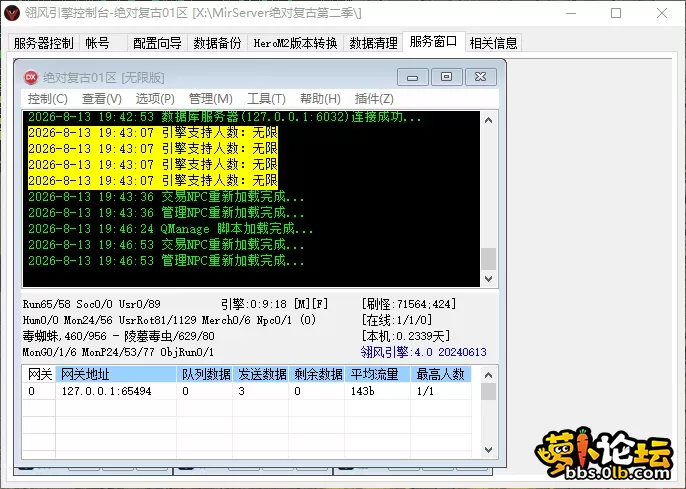Image resolution: width=686 pixels, height=489 pixels.
Task: Click log line QManage 脚本加载完成
Action: pos(171,229)
